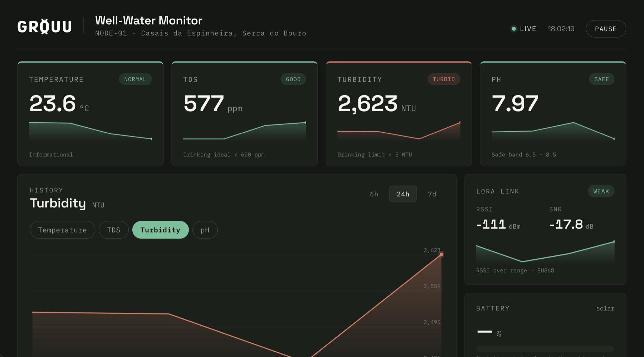The height and width of the screenshot is (357, 644).
Task: Click the GROUU logo
Action: tap(45, 26)
